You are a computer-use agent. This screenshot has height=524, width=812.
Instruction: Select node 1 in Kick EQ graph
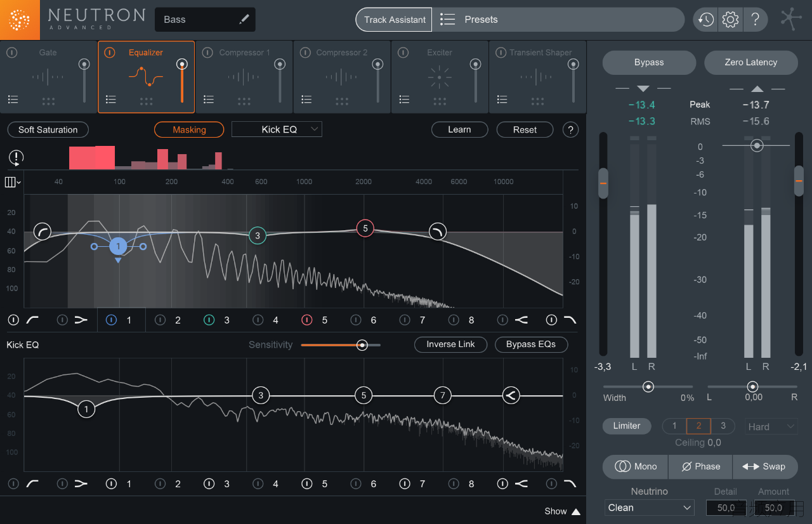tap(86, 409)
